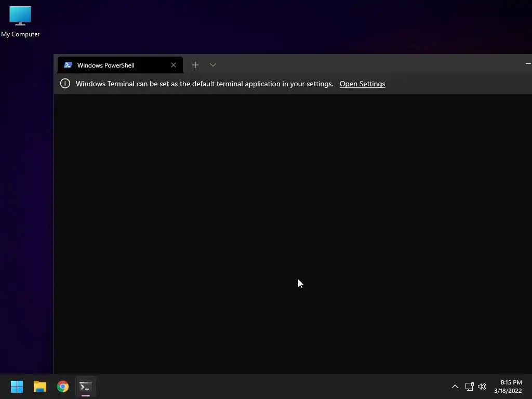Click the info icon in notification bar

click(65, 84)
